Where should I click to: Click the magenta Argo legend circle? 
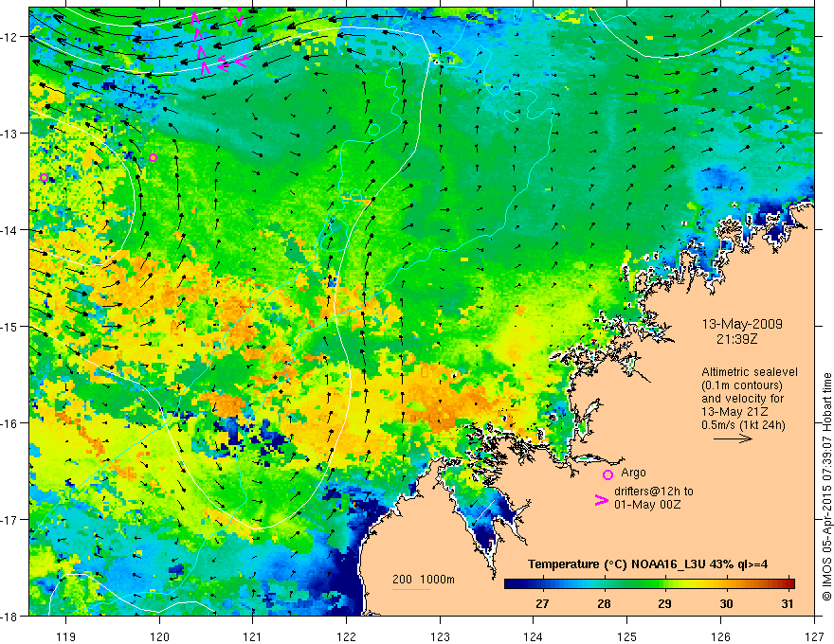coord(607,474)
